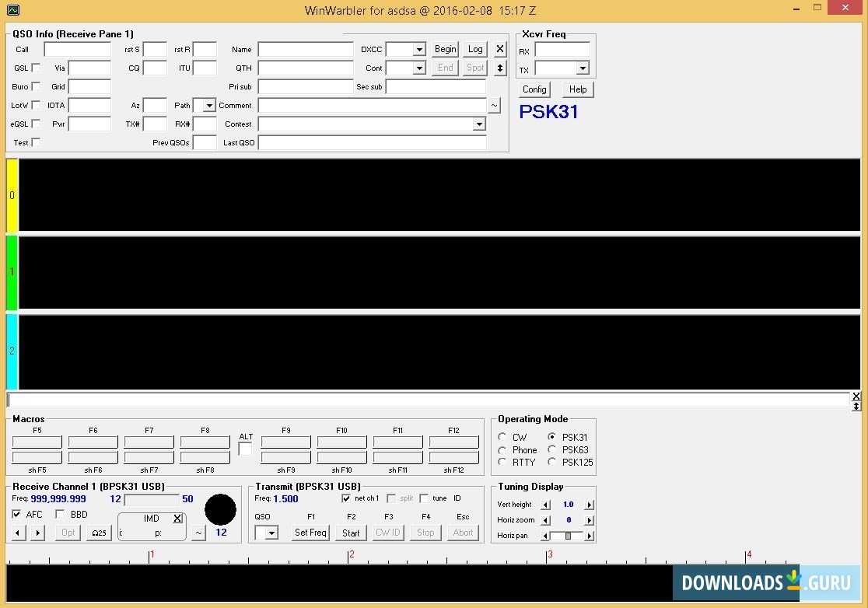Click the Call input field
Image resolution: width=868 pixels, height=608 pixels.
coord(78,49)
